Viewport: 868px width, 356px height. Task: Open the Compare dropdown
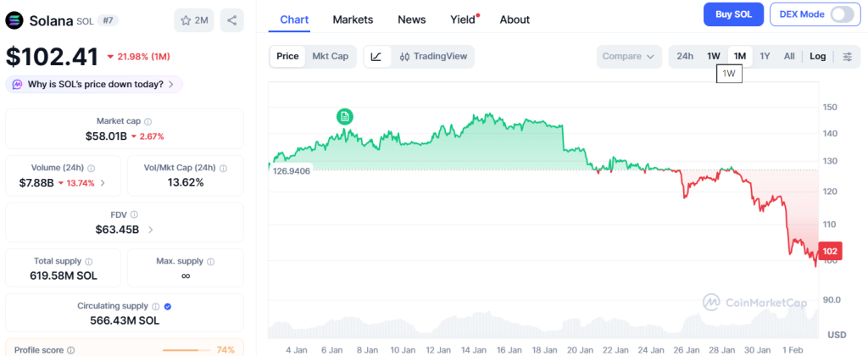point(628,57)
